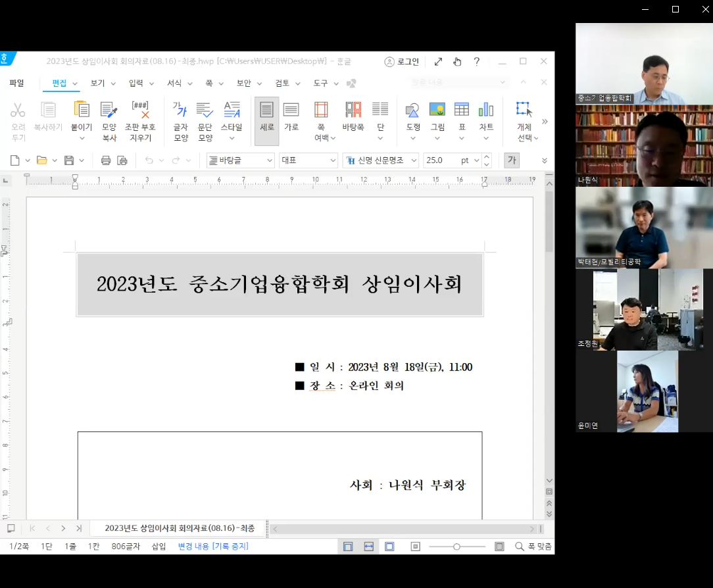713x588 pixels.
Task: Open the 서식 menu tab
Action: [x=174, y=83]
